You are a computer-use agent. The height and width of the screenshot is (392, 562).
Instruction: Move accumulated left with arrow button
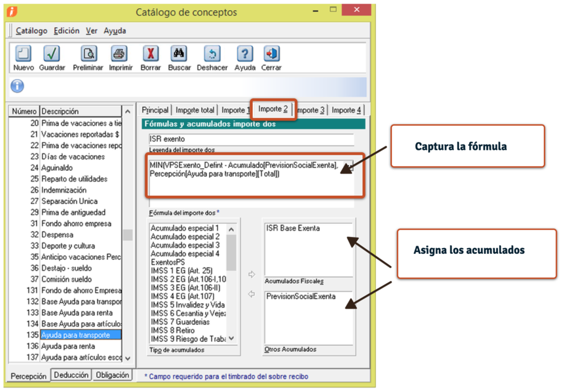[x=252, y=294]
